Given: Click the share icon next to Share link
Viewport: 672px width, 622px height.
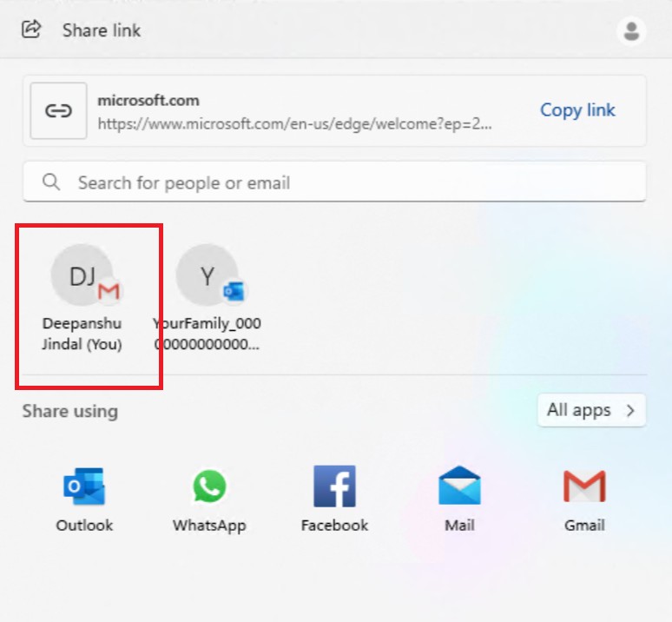Looking at the screenshot, I should tap(31, 30).
